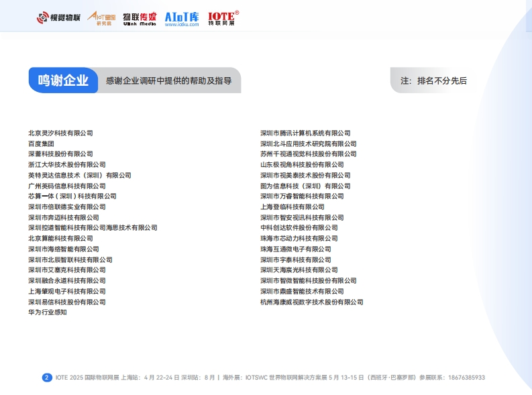Select 深圳市鼎盛智能技术有限公司

pos(302,292)
